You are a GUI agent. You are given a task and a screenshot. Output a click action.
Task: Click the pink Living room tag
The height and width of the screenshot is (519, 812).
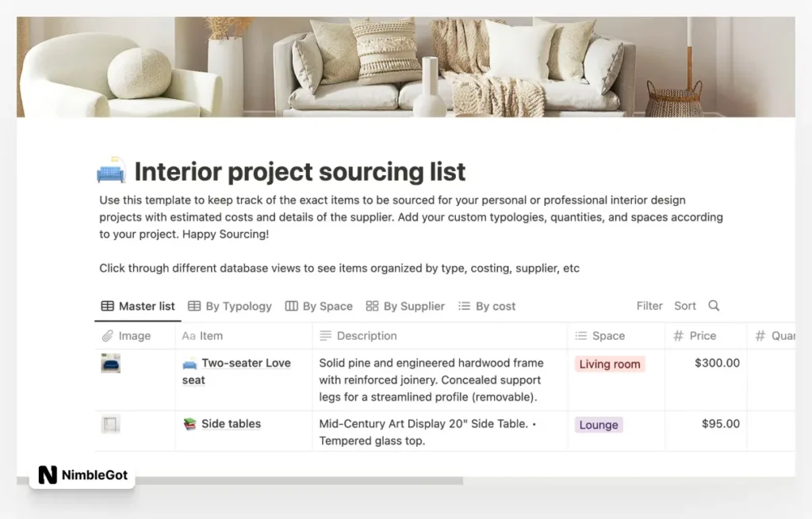coord(609,364)
